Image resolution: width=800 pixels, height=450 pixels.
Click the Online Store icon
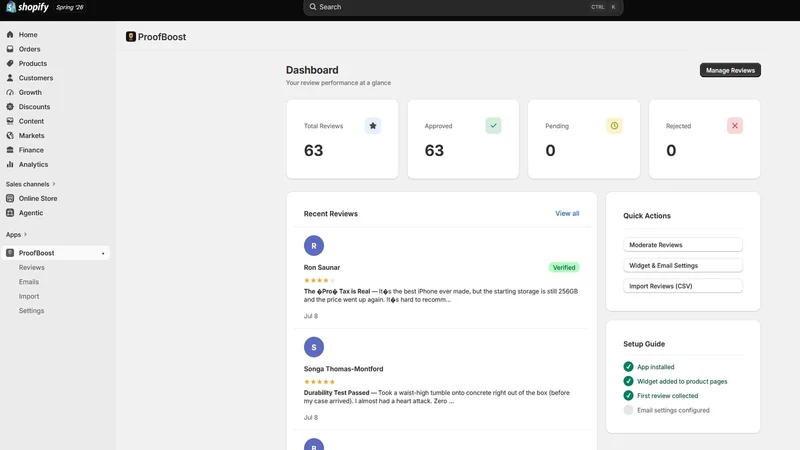click(10, 198)
